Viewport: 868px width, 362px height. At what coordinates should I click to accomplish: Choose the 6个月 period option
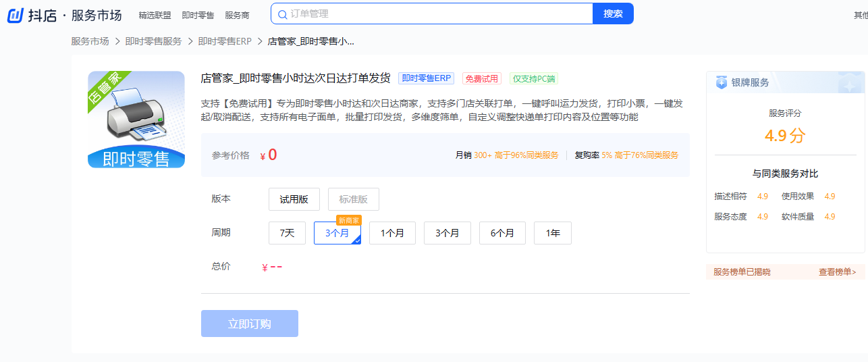(x=503, y=233)
